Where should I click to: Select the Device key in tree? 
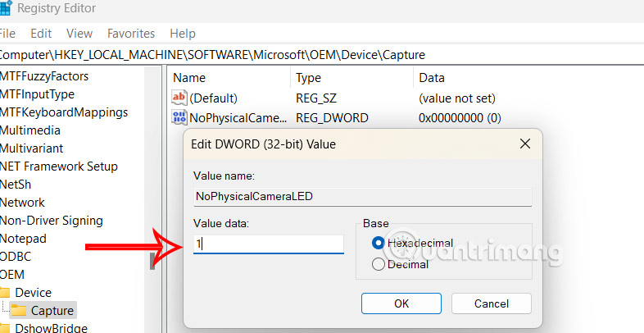(x=34, y=292)
